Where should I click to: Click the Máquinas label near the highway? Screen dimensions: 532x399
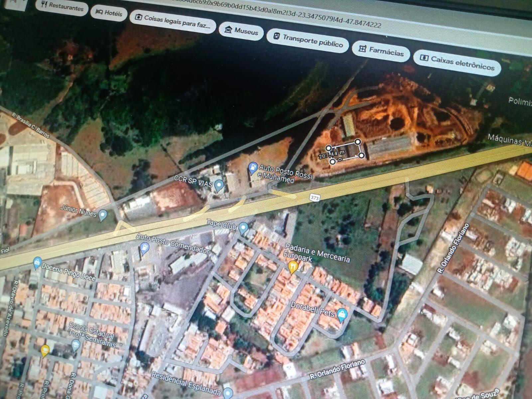click(509, 140)
